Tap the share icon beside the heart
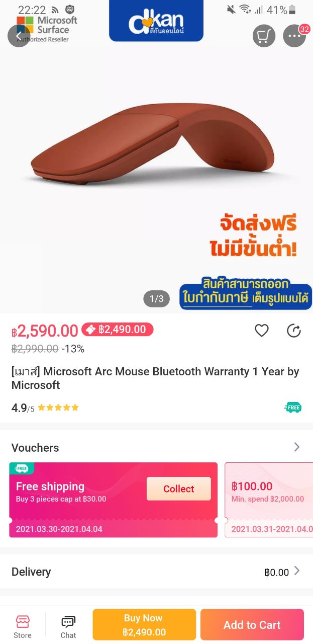Image resolution: width=313 pixels, height=644 pixels. click(x=293, y=331)
